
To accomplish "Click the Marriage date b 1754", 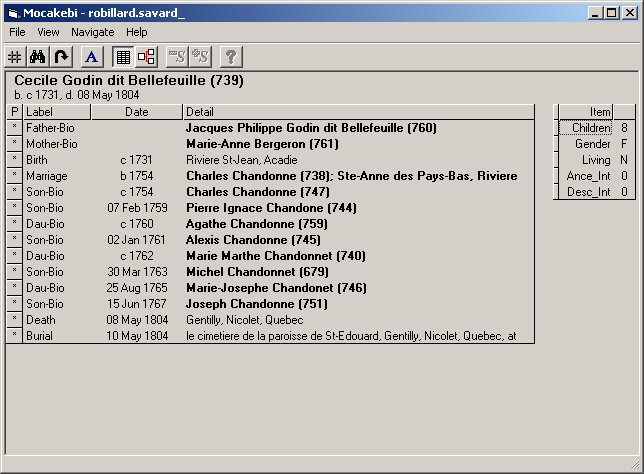I will pos(136,176).
